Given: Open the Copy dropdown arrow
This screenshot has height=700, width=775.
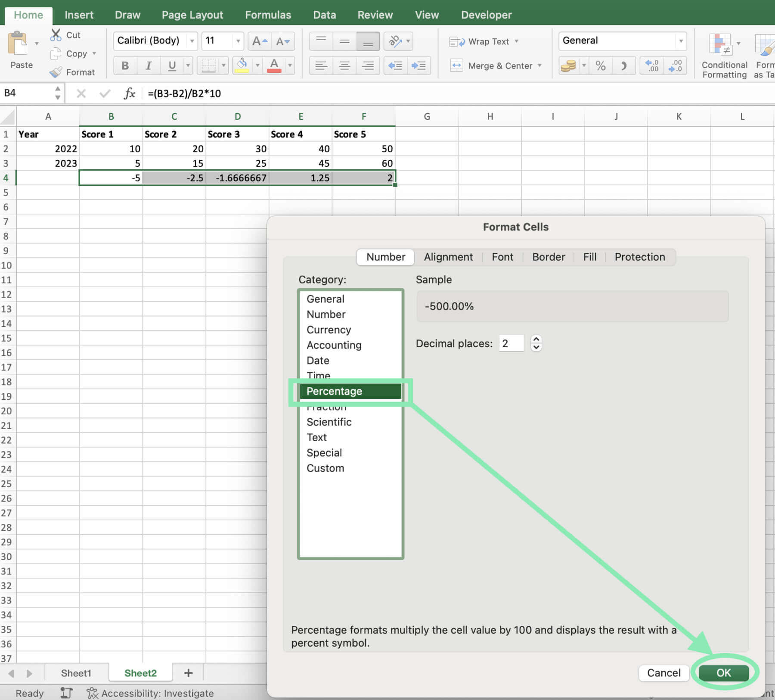Looking at the screenshot, I should 94,53.
